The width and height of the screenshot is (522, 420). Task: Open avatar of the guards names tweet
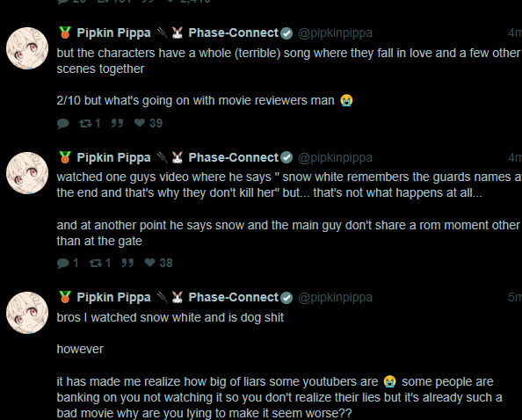click(x=27, y=173)
